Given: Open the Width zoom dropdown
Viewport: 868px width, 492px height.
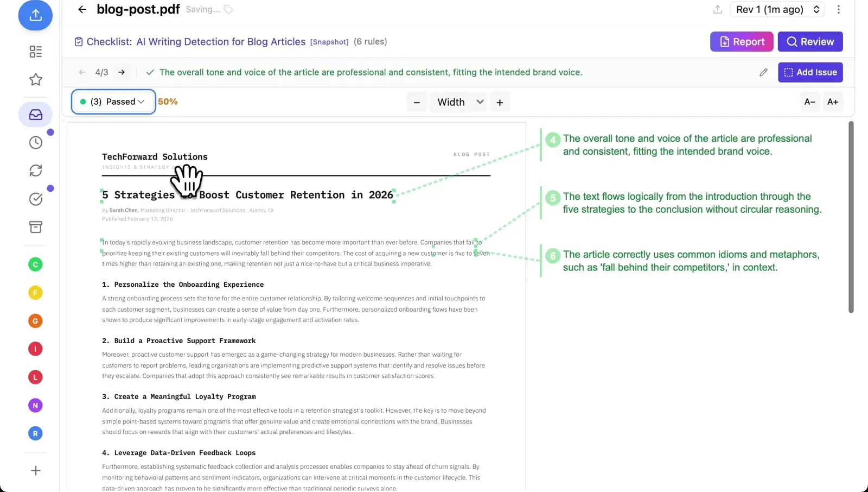Looking at the screenshot, I should [x=458, y=102].
